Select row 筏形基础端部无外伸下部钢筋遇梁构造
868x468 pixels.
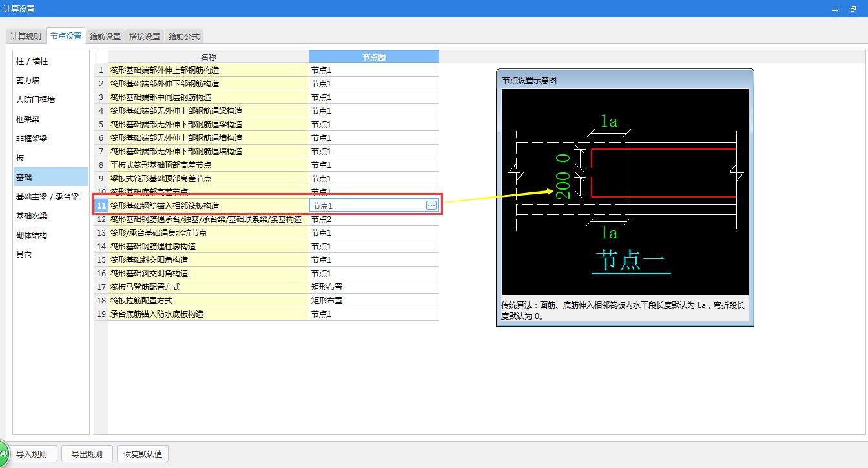pyautogui.click(x=208, y=124)
